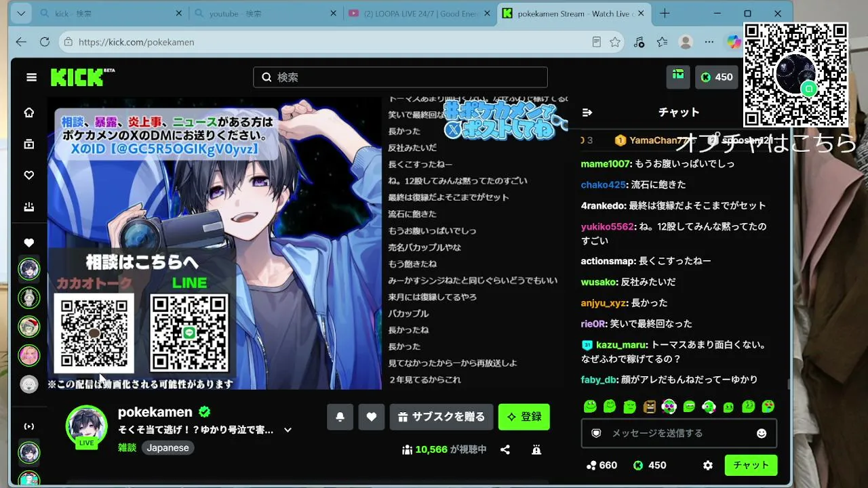This screenshot has width=868, height=488.
Task: Click the pokekamen channel name
Action: pyautogui.click(x=155, y=412)
